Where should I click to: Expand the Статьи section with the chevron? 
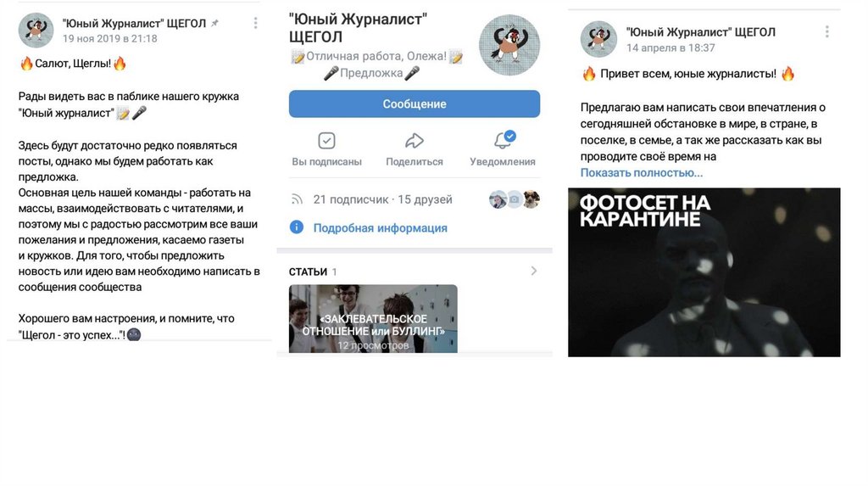pyautogui.click(x=534, y=271)
